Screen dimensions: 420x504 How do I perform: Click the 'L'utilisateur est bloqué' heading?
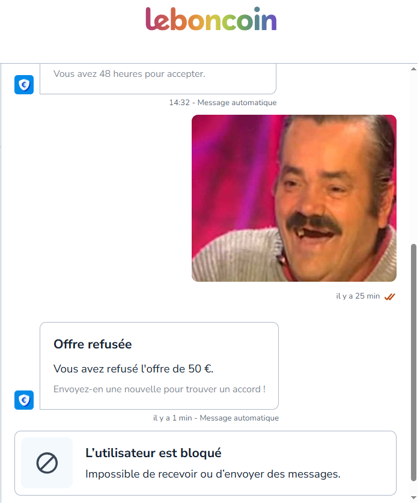pos(153,453)
